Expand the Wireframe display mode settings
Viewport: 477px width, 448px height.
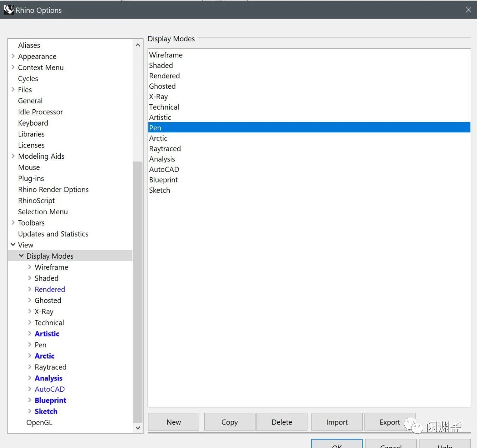(30, 267)
